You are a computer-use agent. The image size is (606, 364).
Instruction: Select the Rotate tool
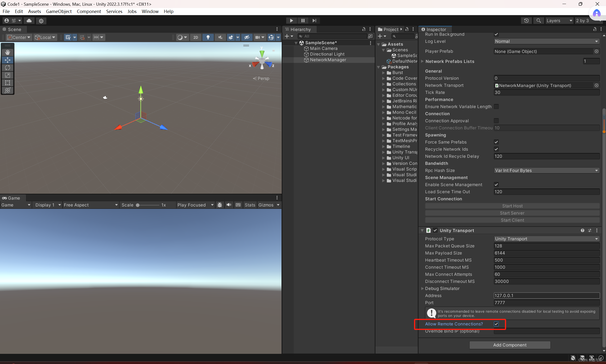8,68
